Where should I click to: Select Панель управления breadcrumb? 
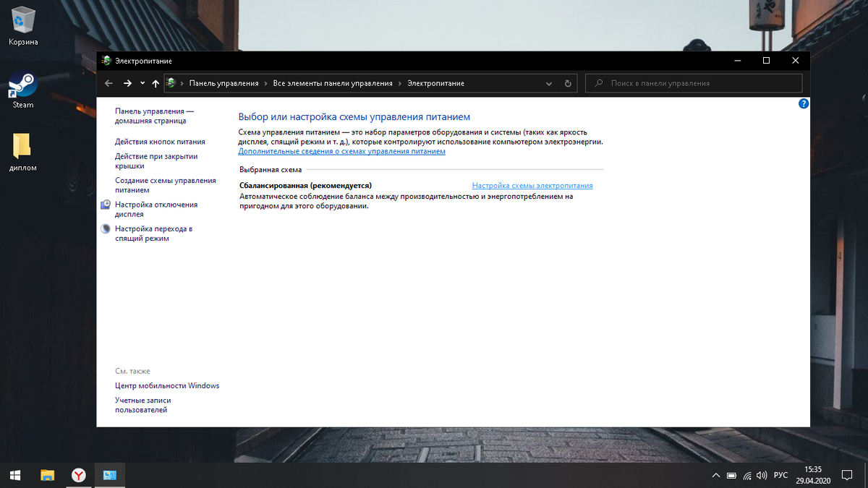224,83
